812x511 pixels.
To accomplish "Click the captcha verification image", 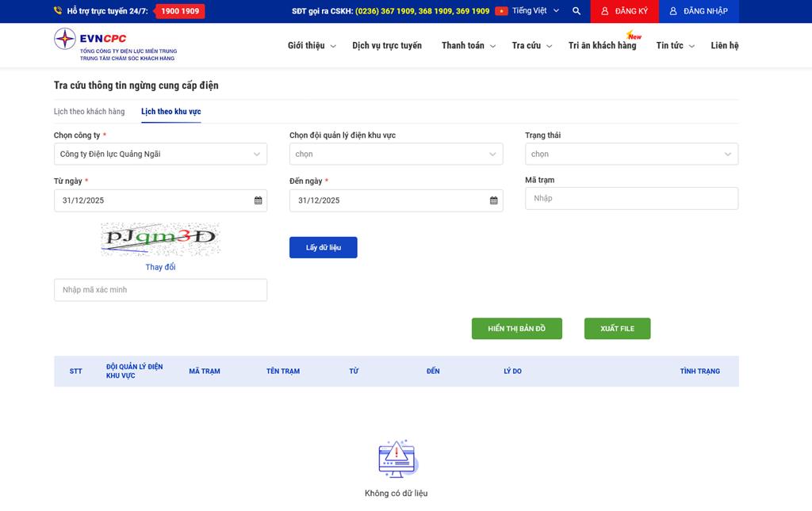I will 160,239.
